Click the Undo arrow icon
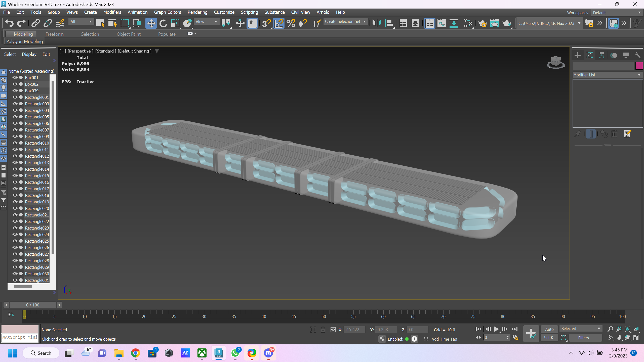 pyautogui.click(x=9, y=23)
